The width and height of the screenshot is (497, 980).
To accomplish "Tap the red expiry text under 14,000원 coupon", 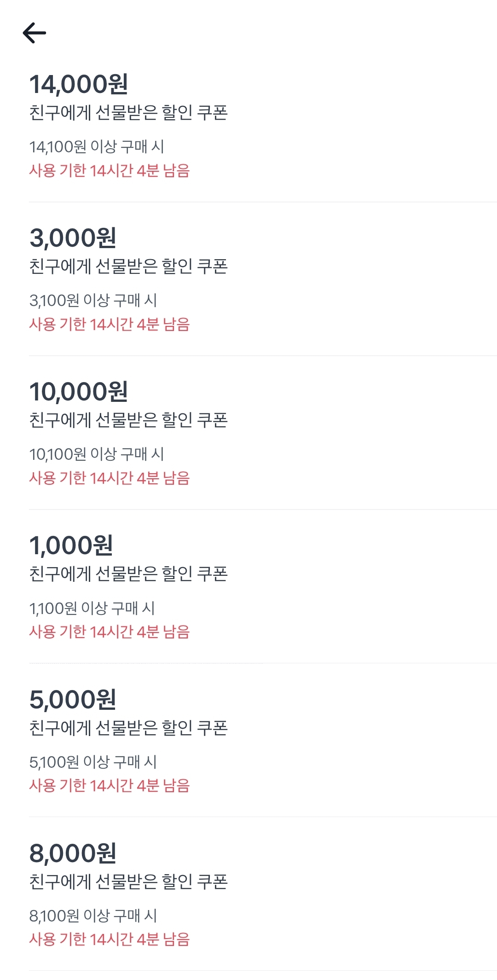I will click(110, 171).
